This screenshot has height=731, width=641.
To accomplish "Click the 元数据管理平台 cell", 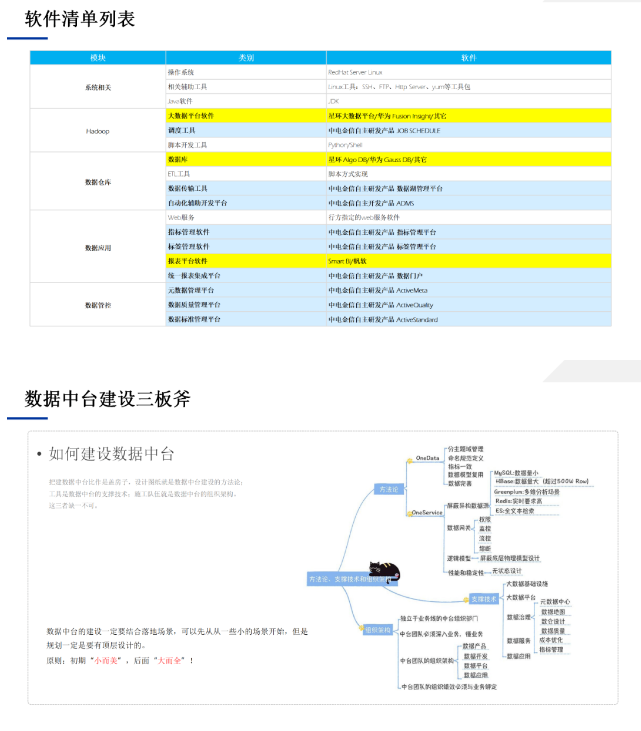I will pos(246,290).
